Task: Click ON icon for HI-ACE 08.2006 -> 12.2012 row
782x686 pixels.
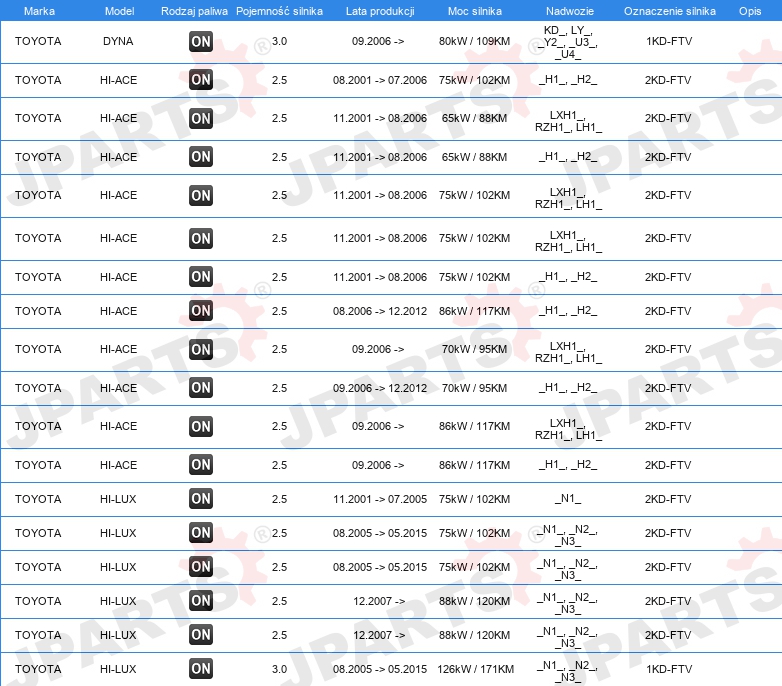Action: click(x=201, y=311)
